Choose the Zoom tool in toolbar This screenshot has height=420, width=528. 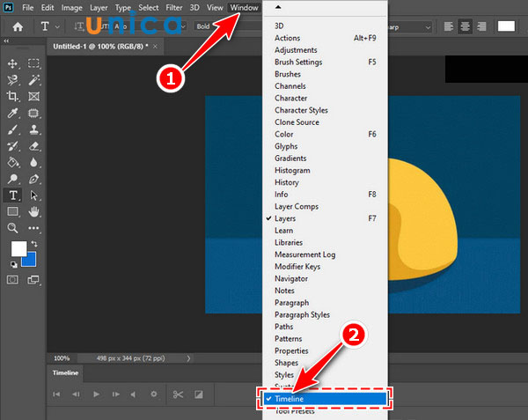(x=13, y=228)
